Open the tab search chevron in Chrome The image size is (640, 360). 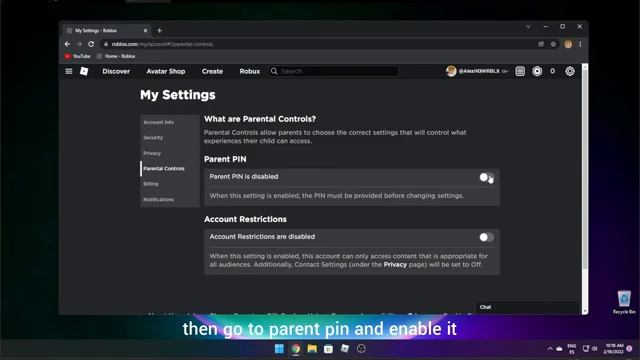[528, 27]
